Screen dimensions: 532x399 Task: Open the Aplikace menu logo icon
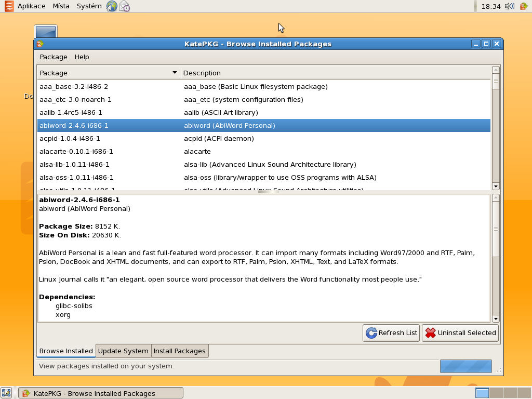tap(9, 6)
